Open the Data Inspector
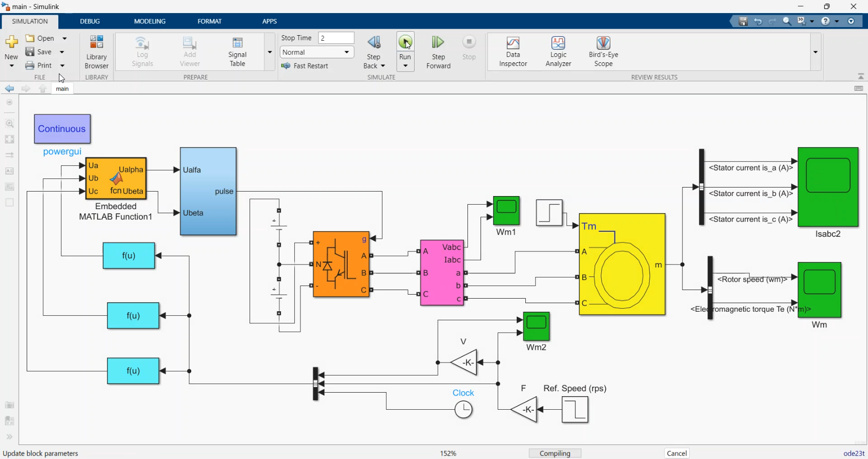The height and width of the screenshot is (459, 868). 513,52
